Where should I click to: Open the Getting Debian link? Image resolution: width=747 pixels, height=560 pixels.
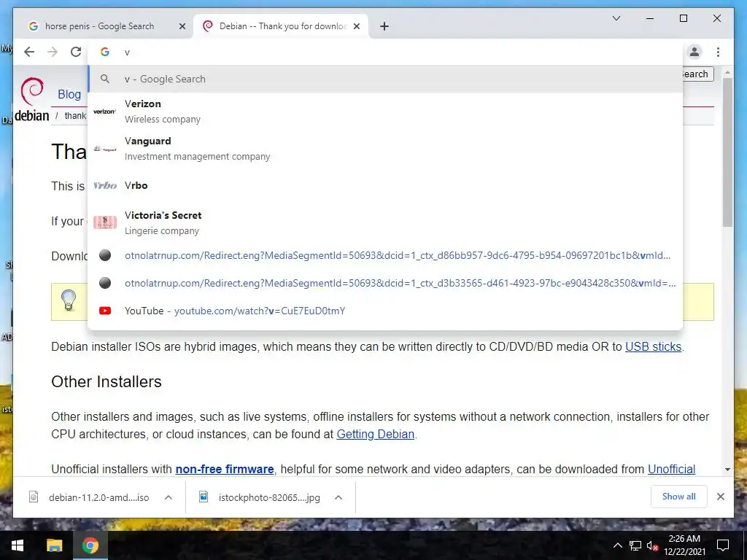[x=375, y=435]
